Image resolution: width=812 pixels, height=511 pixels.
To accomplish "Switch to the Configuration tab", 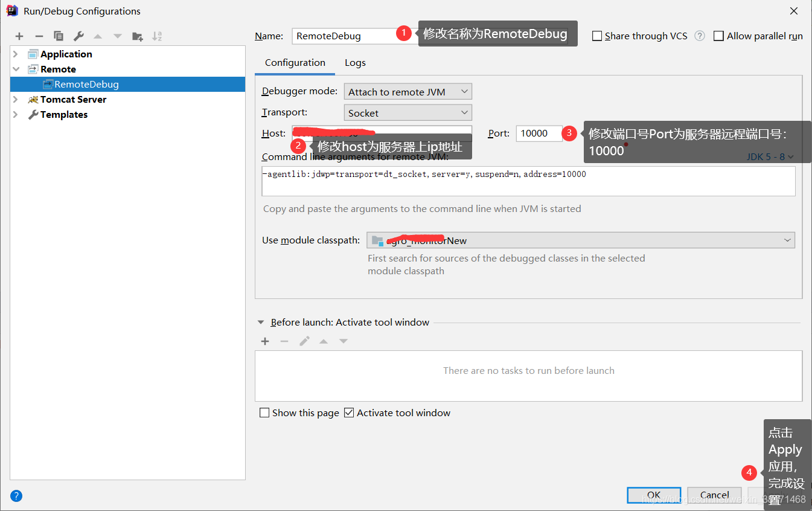I will click(295, 63).
